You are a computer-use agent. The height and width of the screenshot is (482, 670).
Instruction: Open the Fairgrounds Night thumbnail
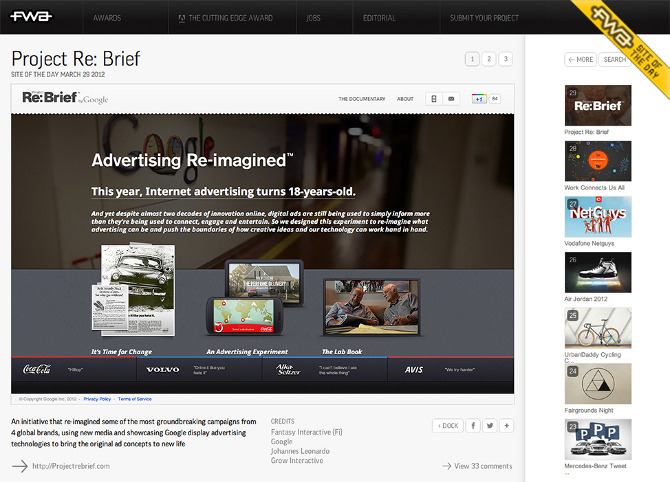point(598,384)
